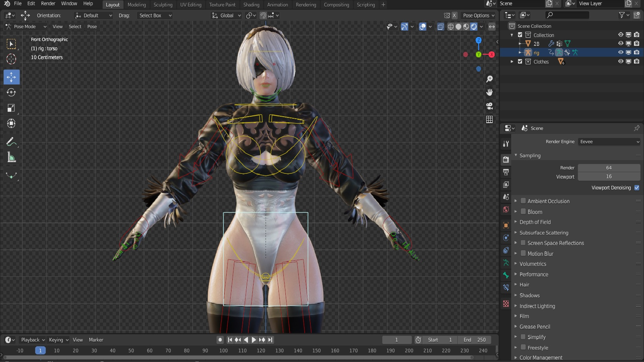This screenshot has height=362, width=644.
Task: Click the pan hand viewport icon
Action: click(x=489, y=92)
